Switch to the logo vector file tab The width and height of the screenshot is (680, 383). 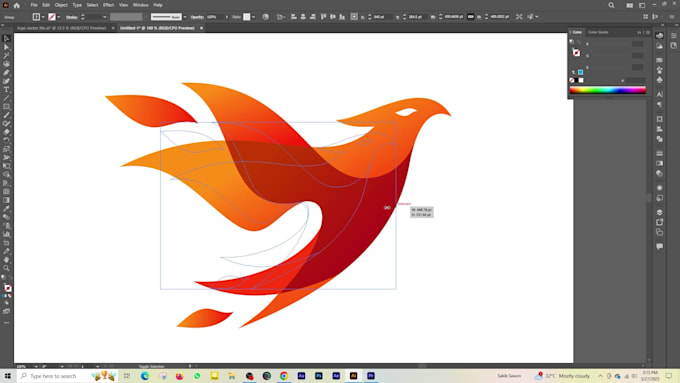coord(61,28)
